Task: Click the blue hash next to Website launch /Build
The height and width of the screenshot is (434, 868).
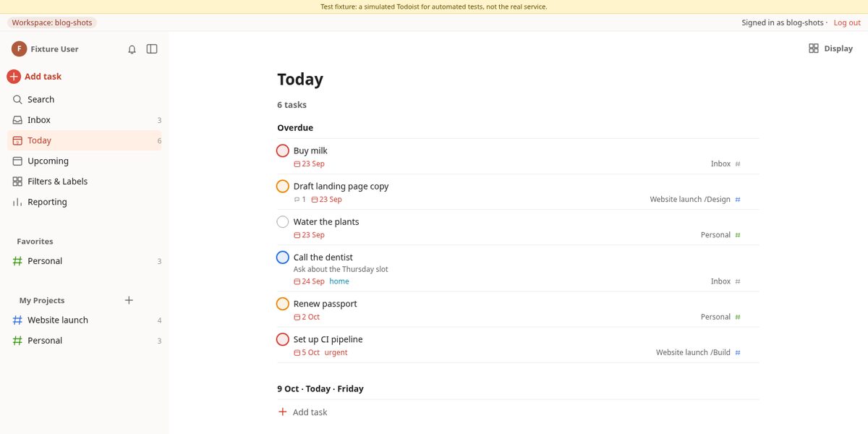Action: coord(738,353)
